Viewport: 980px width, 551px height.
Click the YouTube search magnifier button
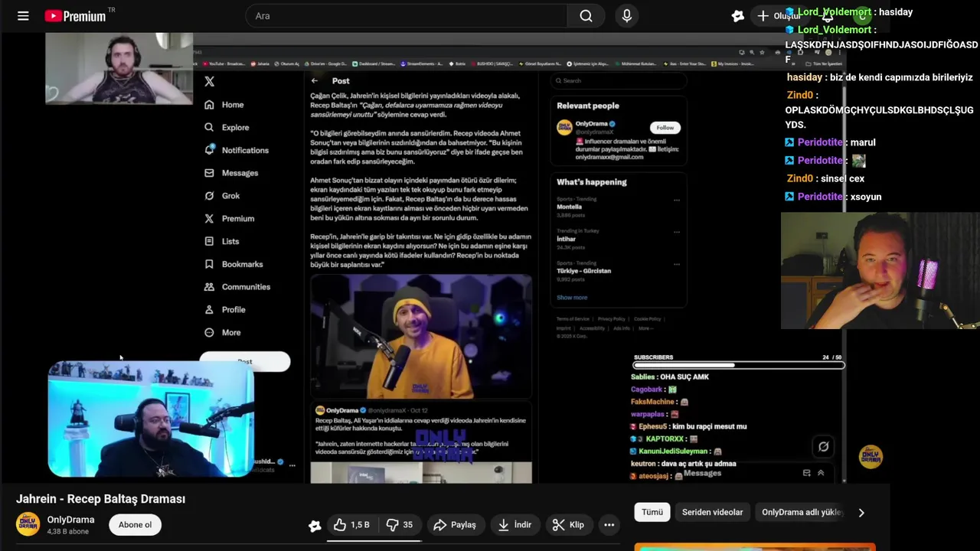(586, 16)
